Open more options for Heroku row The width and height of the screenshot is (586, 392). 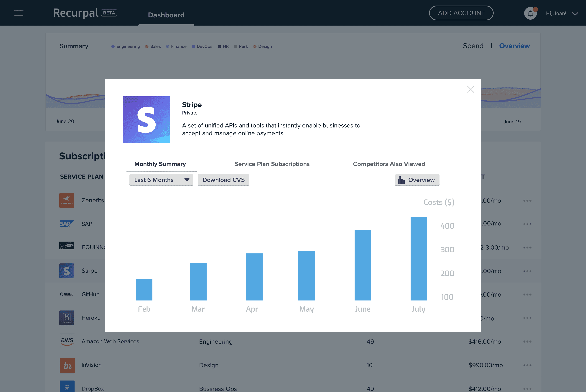(x=527, y=318)
